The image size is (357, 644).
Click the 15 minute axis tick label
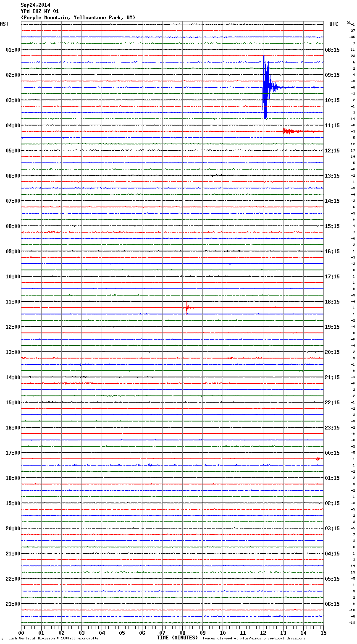pos(323,633)
